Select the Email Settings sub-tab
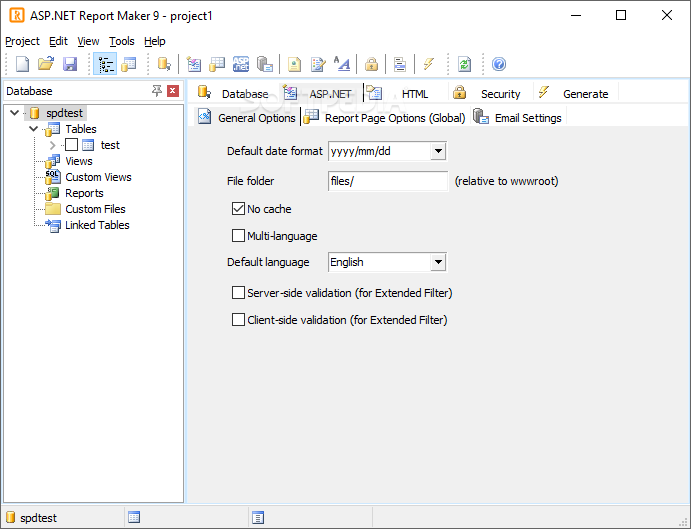 (x=518, y=117)
